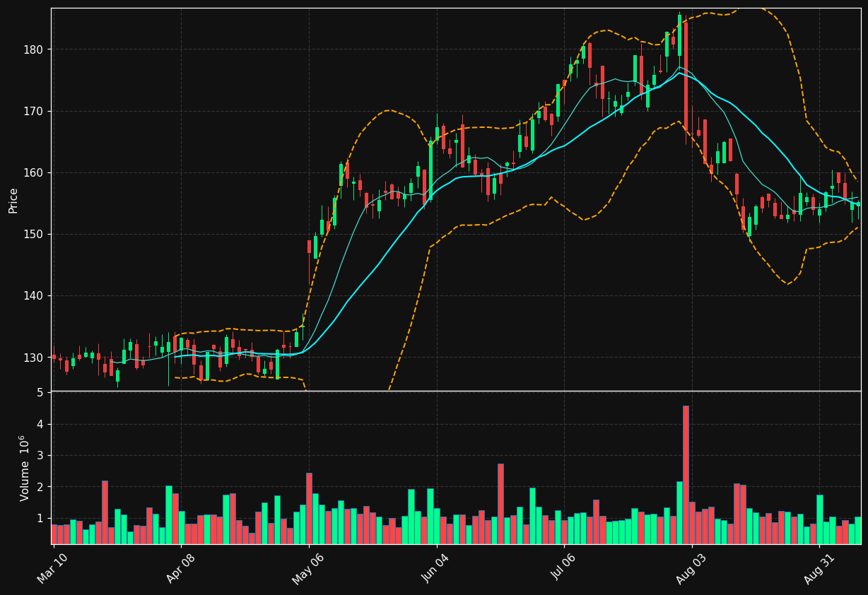Click the volume axis tick label 2
Image resolution: width=868 pixels, height=595 pixels.
[40, 487]
